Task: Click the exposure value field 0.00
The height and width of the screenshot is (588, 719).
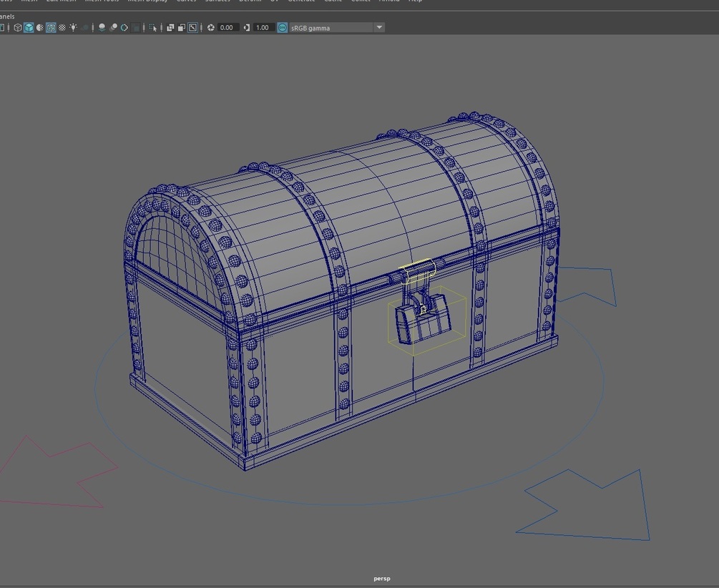Action: 228,27
